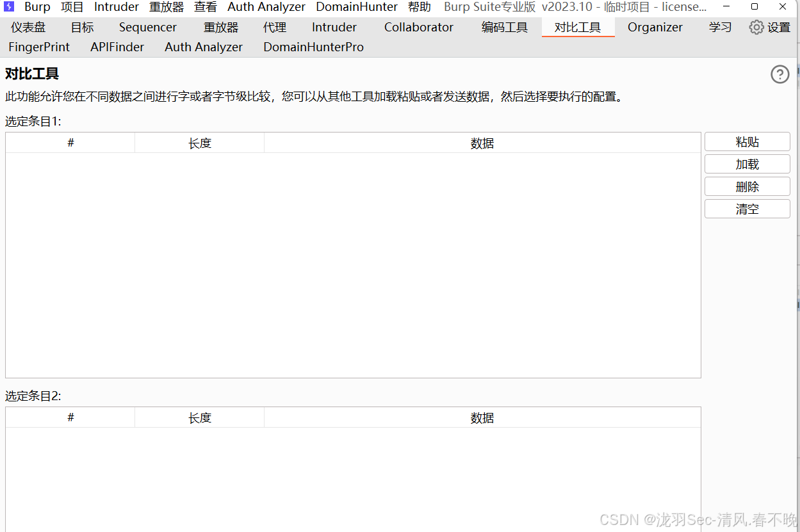This screenshot has height=532, width=800.
Task: Open the 查看 menu
Action: point(206,7)
